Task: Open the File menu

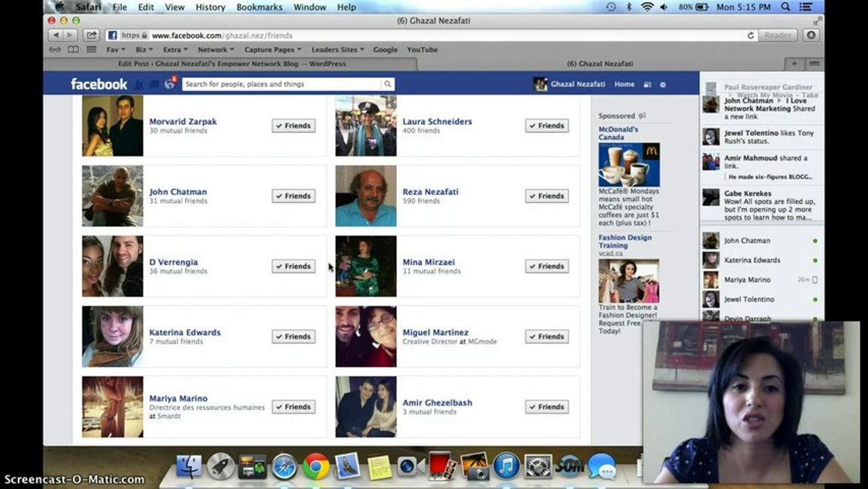Action: 119,7
